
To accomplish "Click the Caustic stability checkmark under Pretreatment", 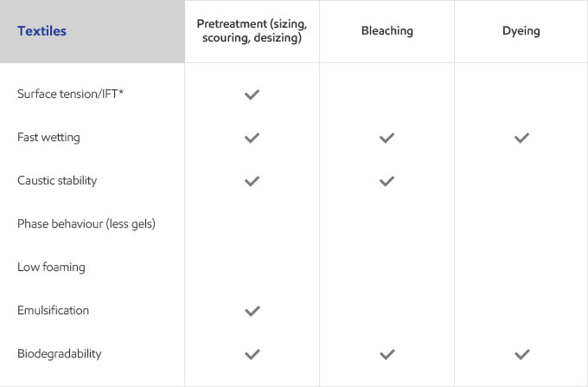I will click(252, 181).
